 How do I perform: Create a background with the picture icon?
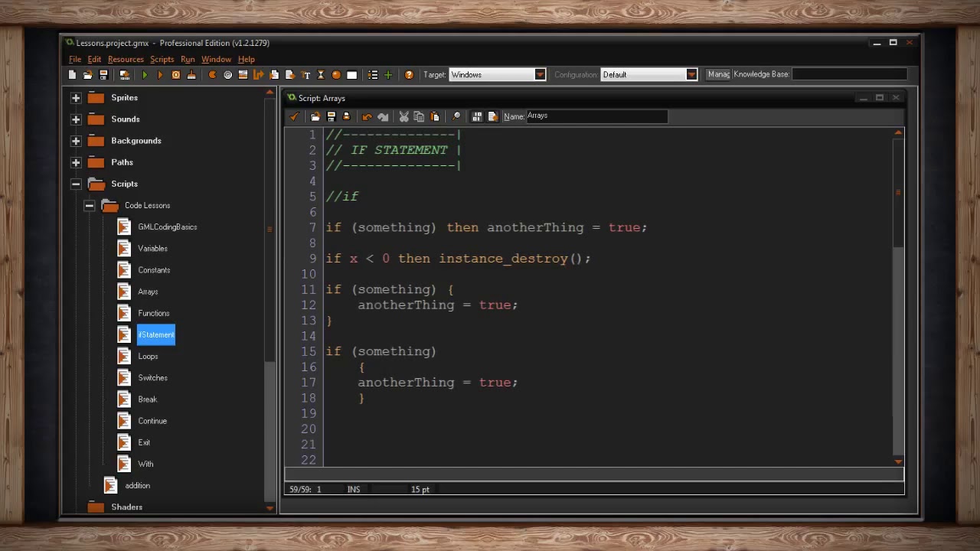coord(243,74)
